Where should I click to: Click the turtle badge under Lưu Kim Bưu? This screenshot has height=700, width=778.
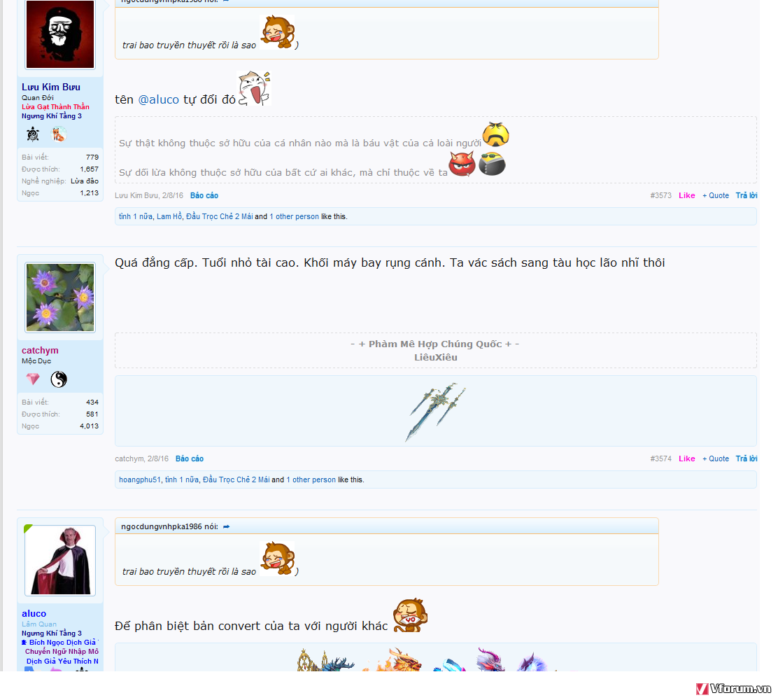pos(33,134)
